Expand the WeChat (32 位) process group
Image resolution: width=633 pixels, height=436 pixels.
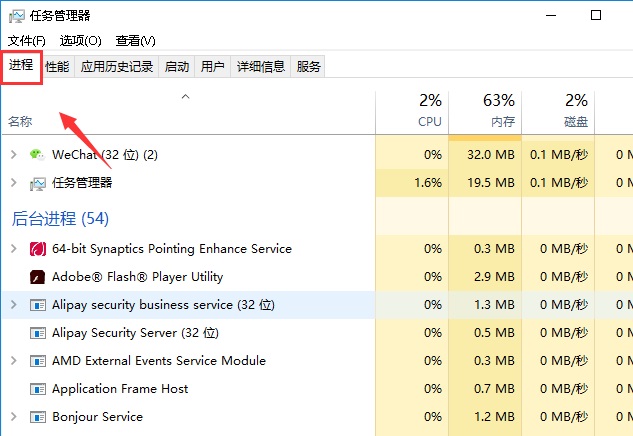click(13, 155)
